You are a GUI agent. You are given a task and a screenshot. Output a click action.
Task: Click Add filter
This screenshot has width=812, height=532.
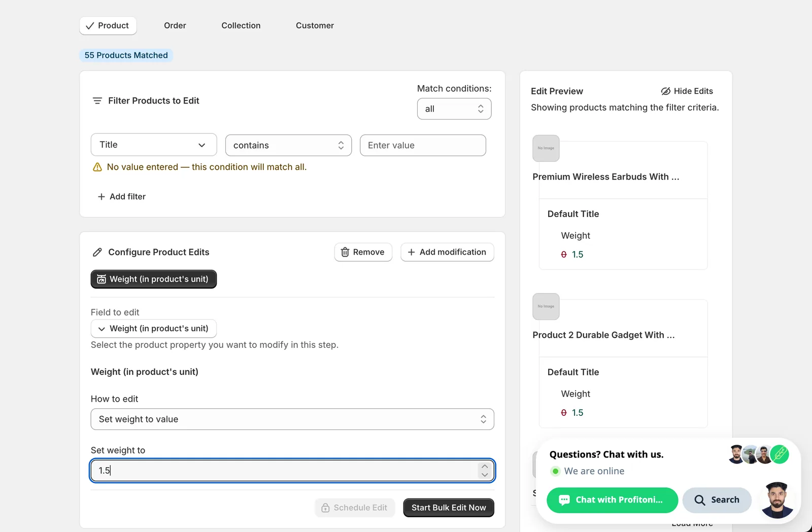(x=122, y=197)
